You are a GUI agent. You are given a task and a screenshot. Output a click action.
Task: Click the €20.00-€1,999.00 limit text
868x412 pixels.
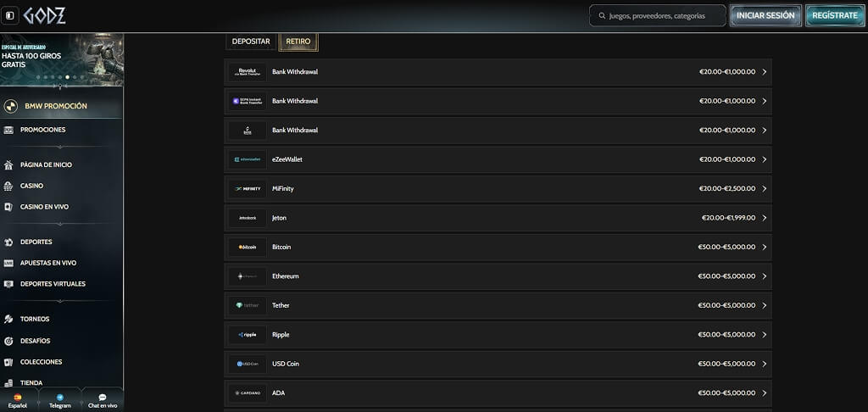(x=728, y=218)
